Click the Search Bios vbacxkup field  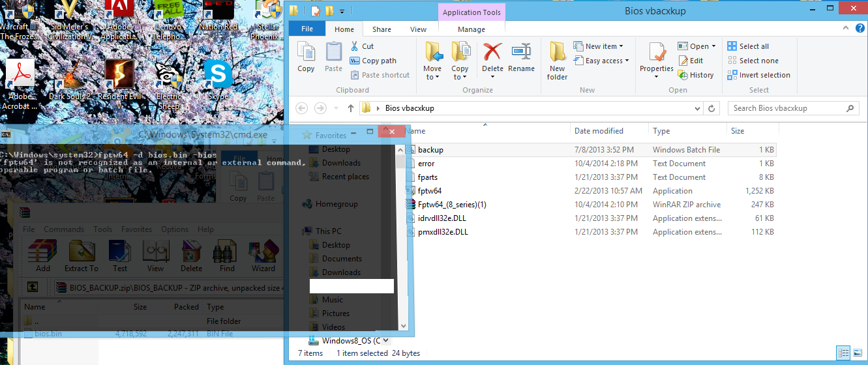pos(792,108)
